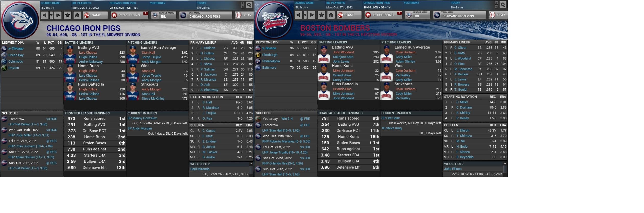
Task: Click Baltimore team logo in standings
Action: tap(258, 68)
